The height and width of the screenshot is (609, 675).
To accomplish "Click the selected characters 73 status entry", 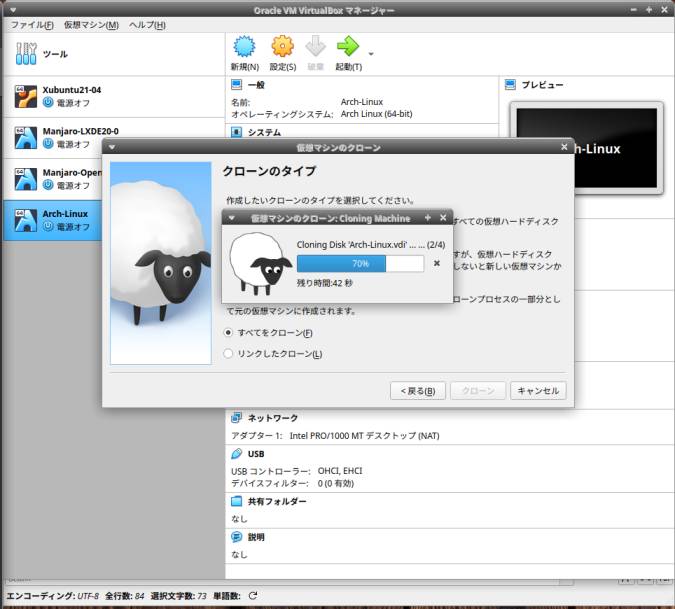I will pyautogui.click(x=179, y=596).
